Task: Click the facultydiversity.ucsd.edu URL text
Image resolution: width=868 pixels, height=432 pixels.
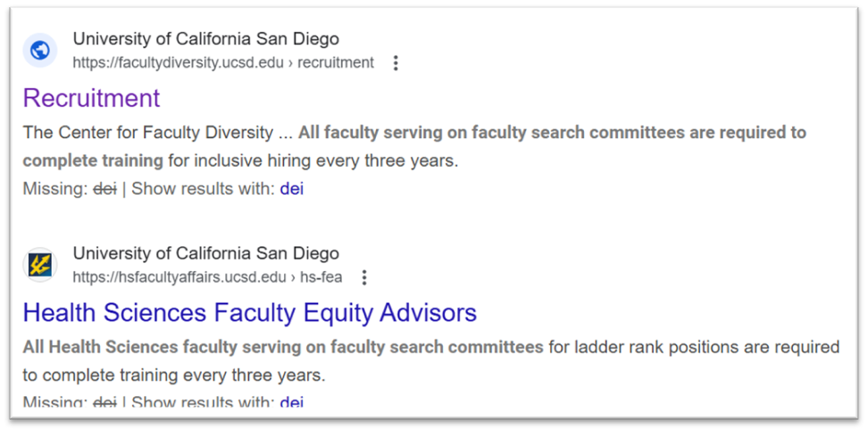Action: click(183, 62)
